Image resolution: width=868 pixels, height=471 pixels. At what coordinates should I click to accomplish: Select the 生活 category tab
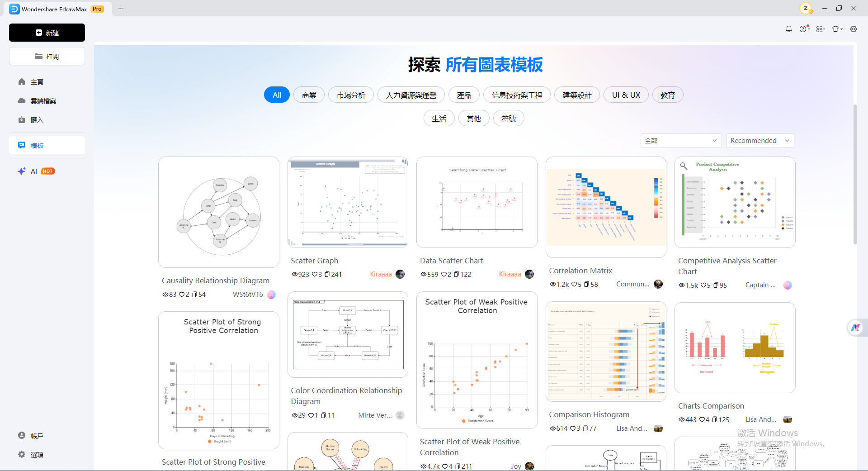click(439, 119)
